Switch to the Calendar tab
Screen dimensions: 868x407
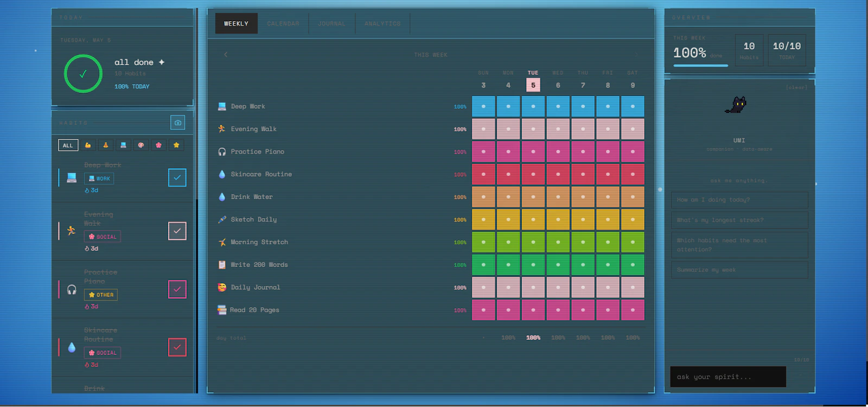pyautogui.click(x=283, y=23)
